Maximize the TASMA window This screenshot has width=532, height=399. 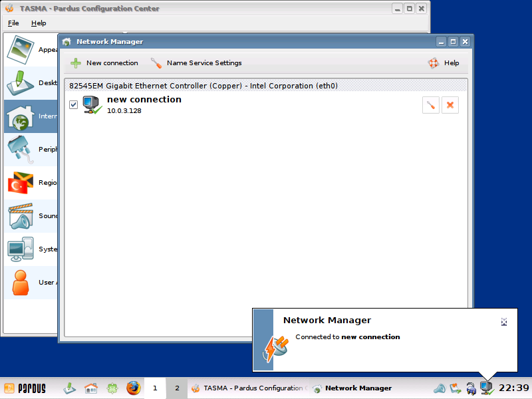[x=410, y=9]
